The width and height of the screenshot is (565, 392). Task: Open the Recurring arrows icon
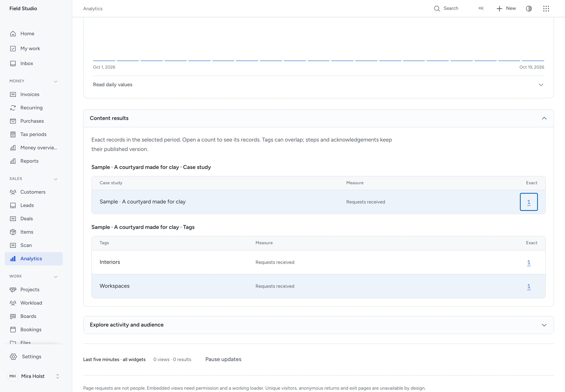[13, 108]
